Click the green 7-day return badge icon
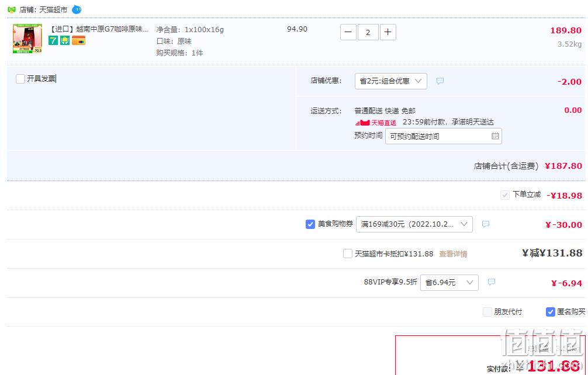This screenshot has height=375, width=588. point(53,40)
